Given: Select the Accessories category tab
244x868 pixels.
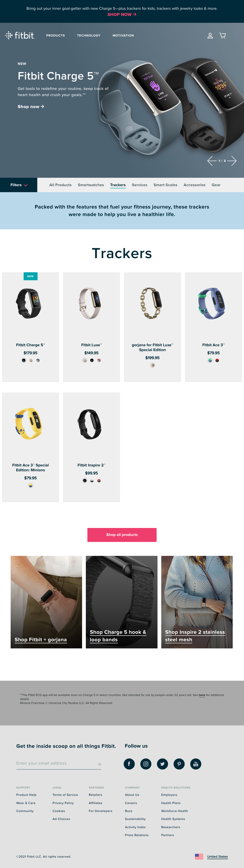Looking at the screenshot, I should tap(194, 185).
